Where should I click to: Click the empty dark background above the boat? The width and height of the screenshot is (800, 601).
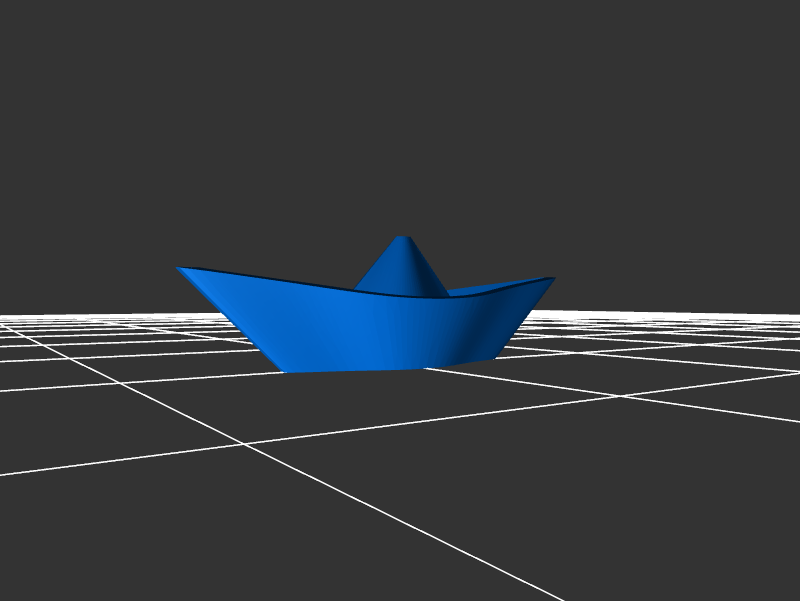point(400,120)
